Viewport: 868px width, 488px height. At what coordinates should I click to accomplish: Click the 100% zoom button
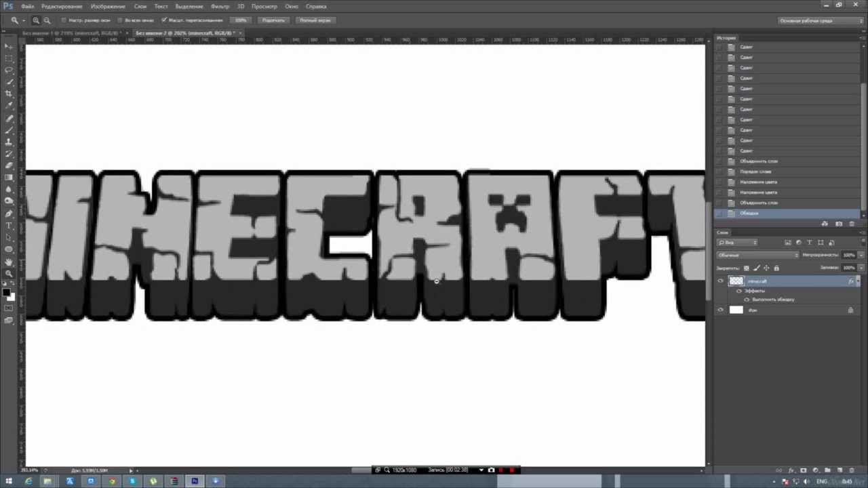(241, 20)
